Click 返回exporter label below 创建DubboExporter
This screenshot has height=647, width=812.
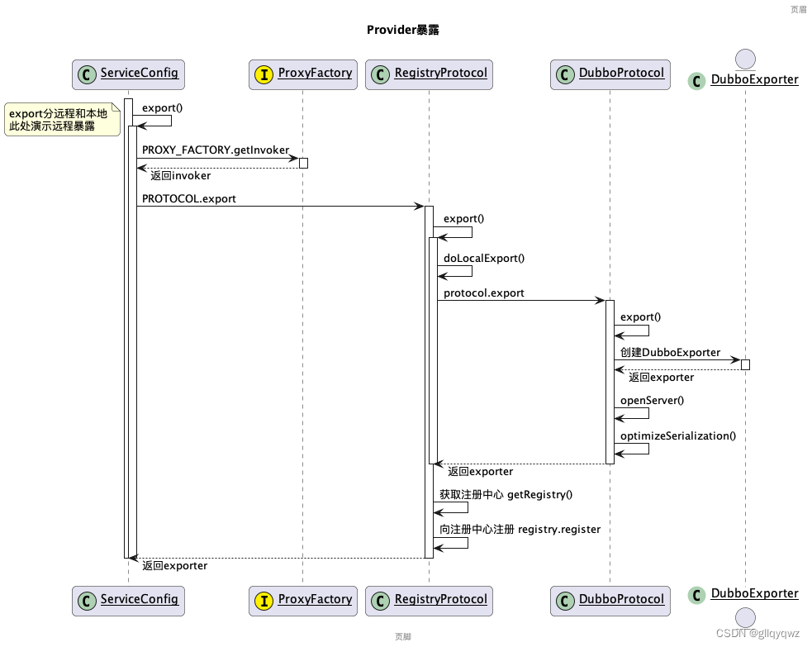pos(662,378)
